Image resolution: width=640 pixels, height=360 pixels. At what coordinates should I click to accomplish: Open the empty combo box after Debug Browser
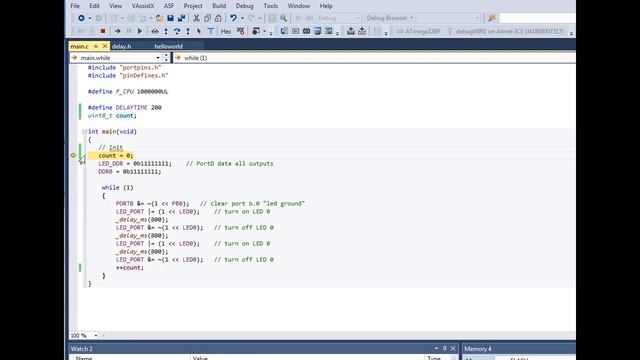coord(448,18)
